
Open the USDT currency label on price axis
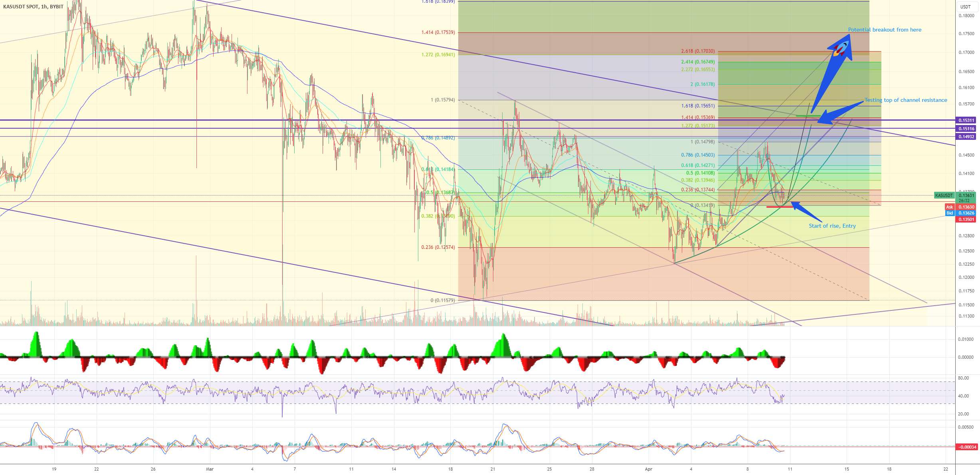(965, 6)
